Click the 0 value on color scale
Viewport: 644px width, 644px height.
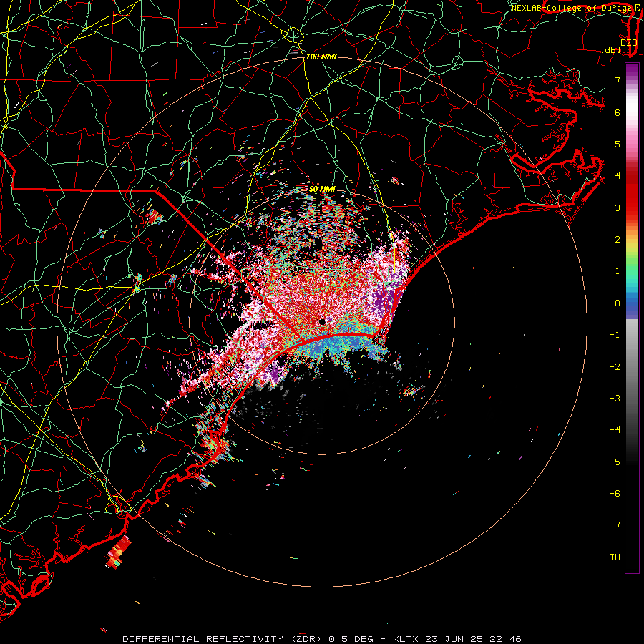pyautogui.click(x=618, y=303)
